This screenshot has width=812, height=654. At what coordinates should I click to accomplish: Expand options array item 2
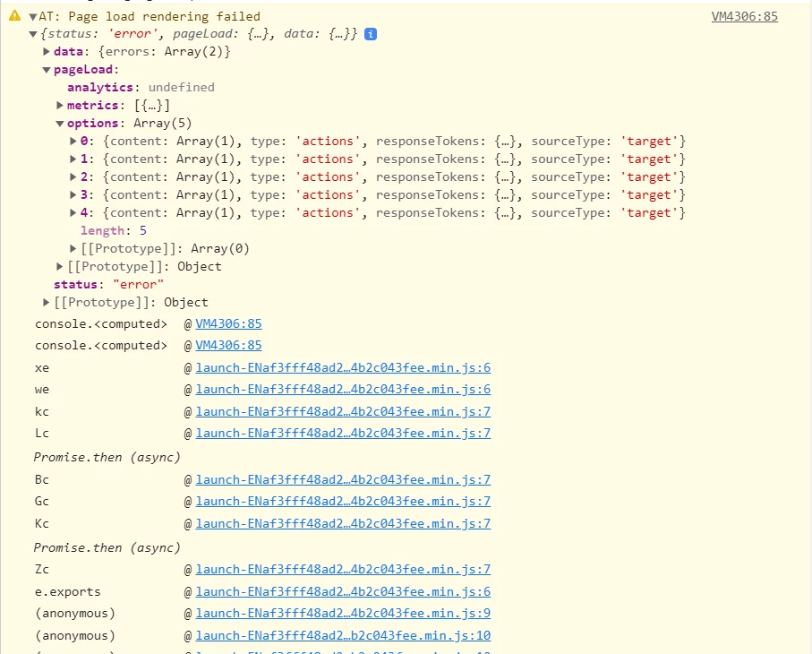[x=73, y=176]
